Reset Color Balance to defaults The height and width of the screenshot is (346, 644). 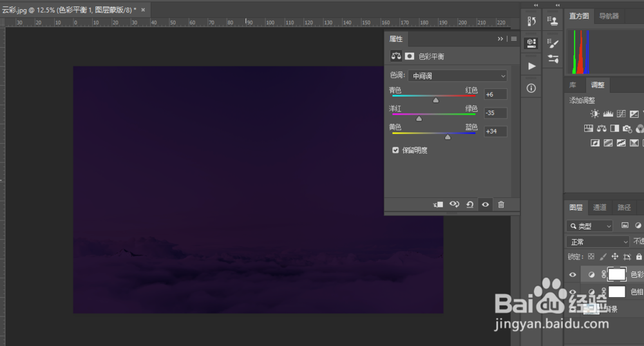click(x=470, y=205)
